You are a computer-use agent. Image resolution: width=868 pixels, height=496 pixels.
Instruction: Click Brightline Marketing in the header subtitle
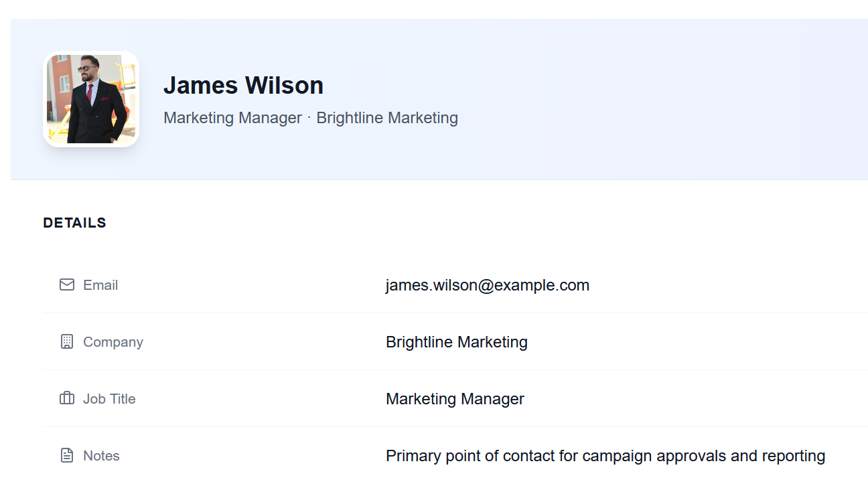(x=387, y=118)
